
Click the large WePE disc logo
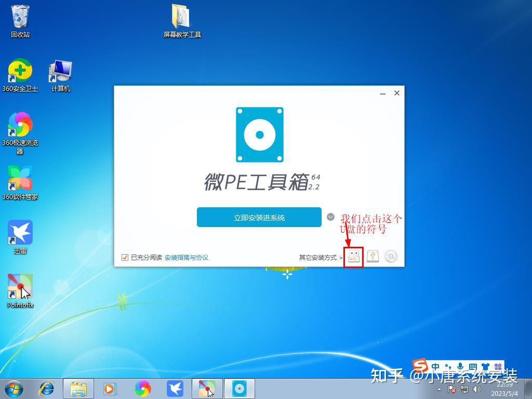(260, 135)
